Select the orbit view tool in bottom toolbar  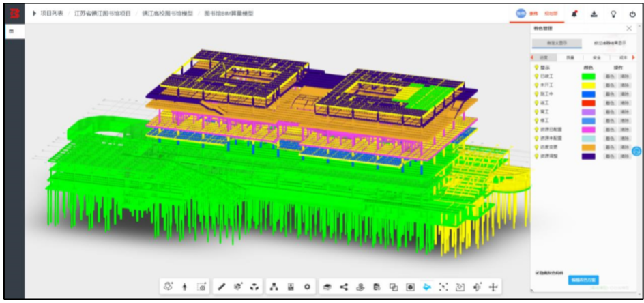[x=168, y=287]
